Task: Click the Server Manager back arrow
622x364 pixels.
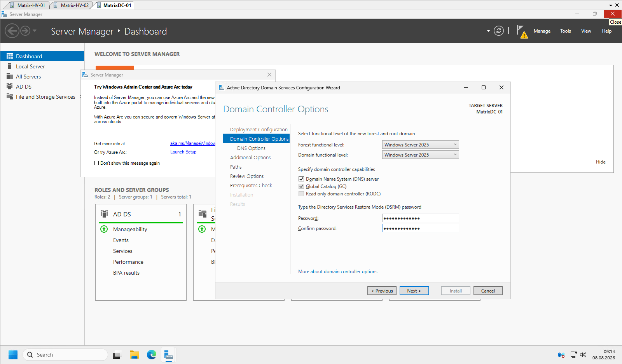Action: [12, 31]
